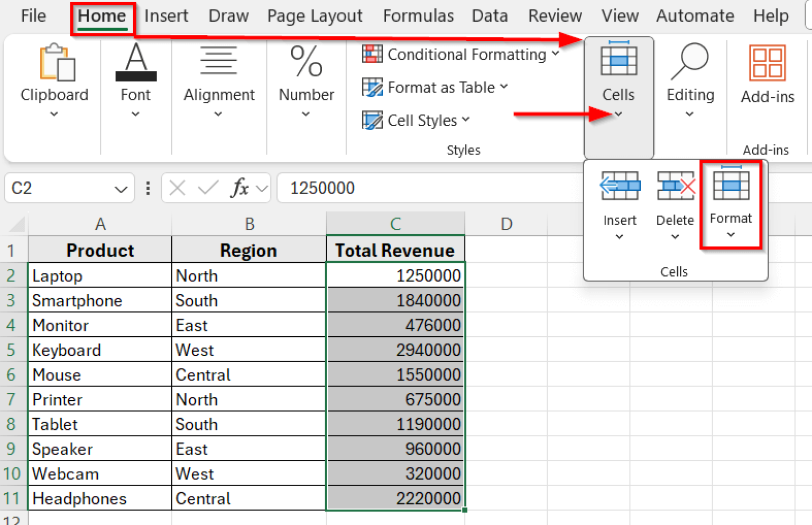Select column C header
The height and width of the screenshot is (525, 812).
(x=395, y=224)
